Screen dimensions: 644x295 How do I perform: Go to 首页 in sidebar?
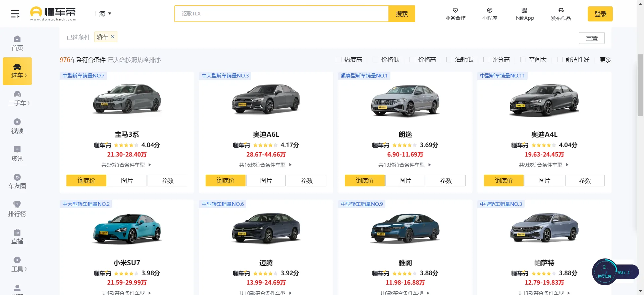(17, 43)
